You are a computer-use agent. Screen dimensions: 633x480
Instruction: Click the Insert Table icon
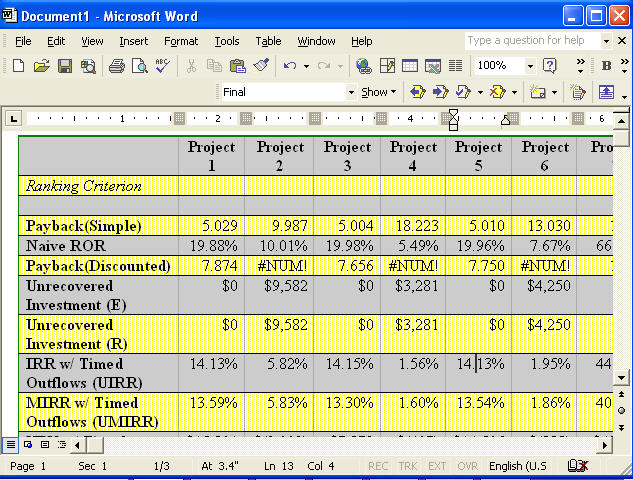[410, 66]
